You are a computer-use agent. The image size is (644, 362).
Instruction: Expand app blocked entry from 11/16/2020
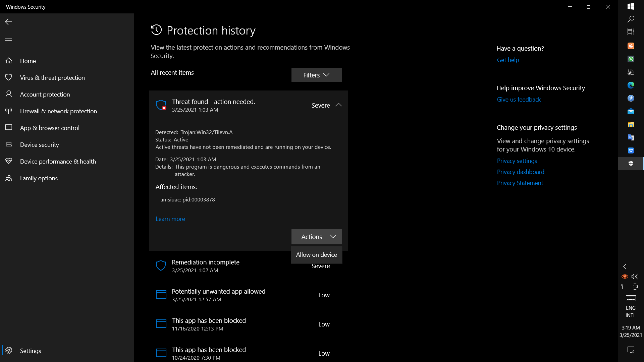click(248, 324)
